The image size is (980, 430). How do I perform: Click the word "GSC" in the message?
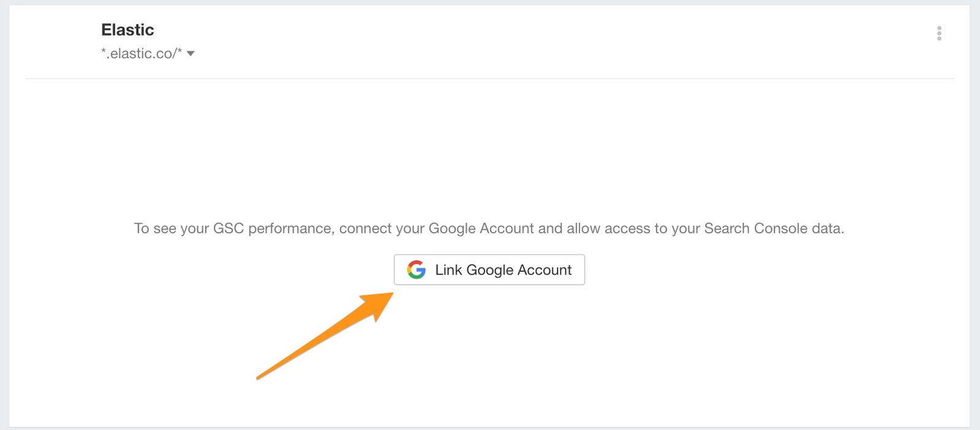(228, 228)
